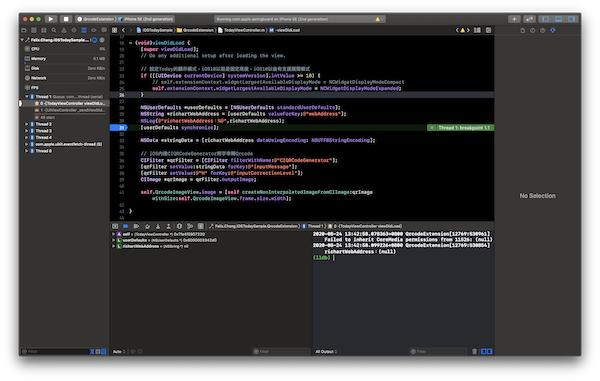Click the Step over debug button
The height and width of the screenshot is (381, 600).
147,226
